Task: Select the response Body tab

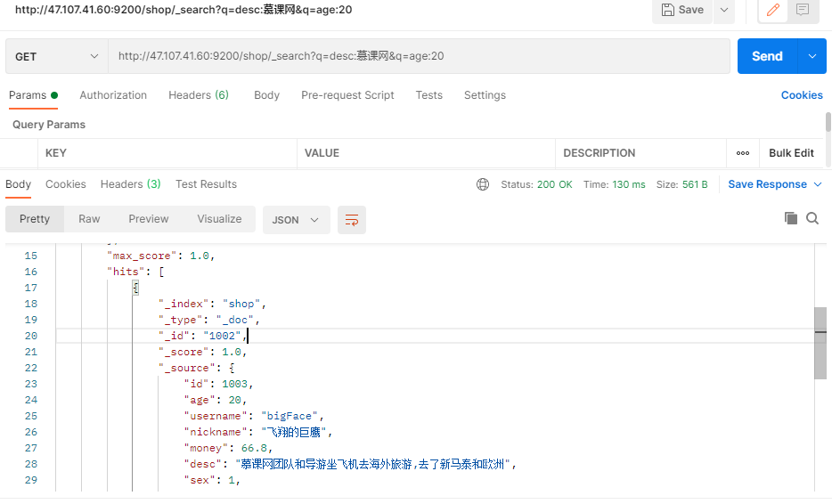Action: tap(18, 184)
